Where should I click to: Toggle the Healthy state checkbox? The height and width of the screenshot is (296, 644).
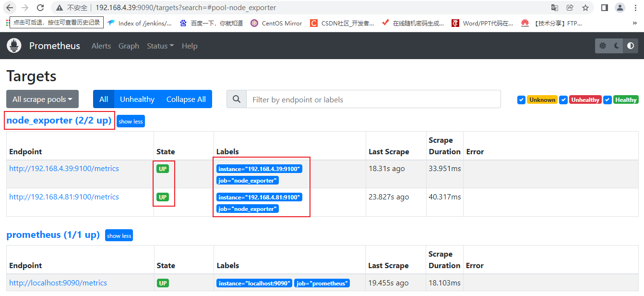coord(608,99)
